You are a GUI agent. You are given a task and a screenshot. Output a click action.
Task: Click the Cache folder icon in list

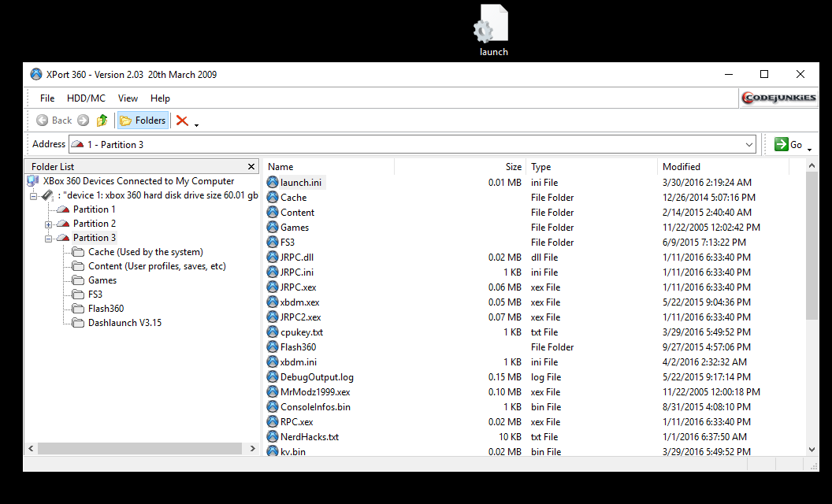coord(272,197)
